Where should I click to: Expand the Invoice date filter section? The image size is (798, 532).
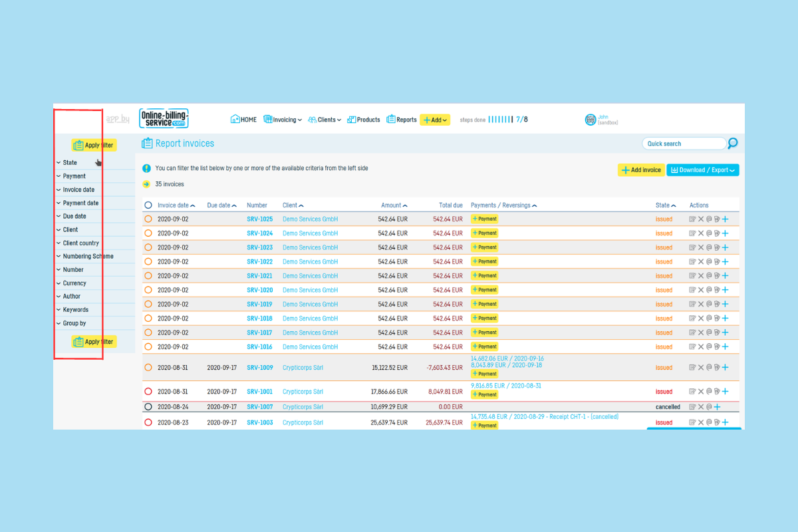point(94,190)
